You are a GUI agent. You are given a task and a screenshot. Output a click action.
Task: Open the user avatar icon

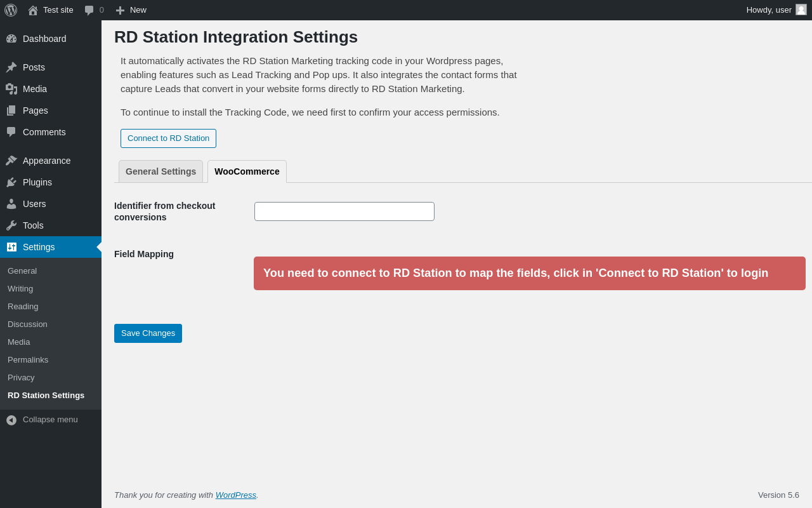[x=801, y=10]
